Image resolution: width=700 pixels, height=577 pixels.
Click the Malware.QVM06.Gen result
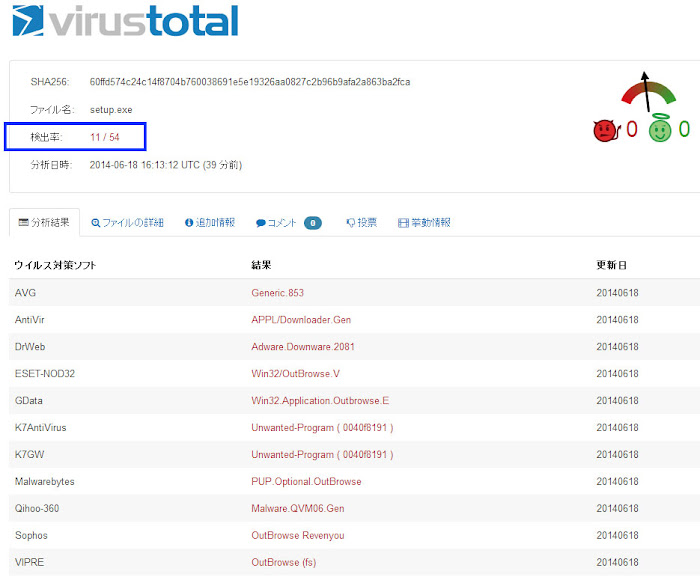pos(298,508)
